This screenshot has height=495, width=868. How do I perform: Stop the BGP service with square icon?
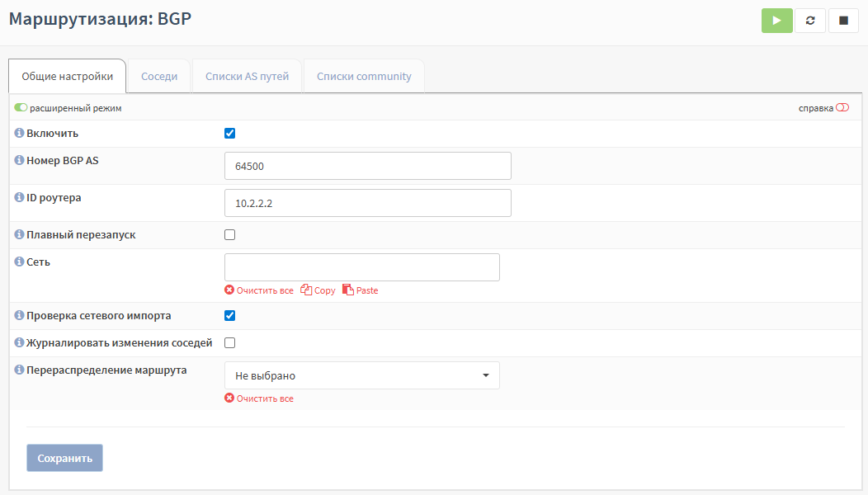tap(843, 21)
